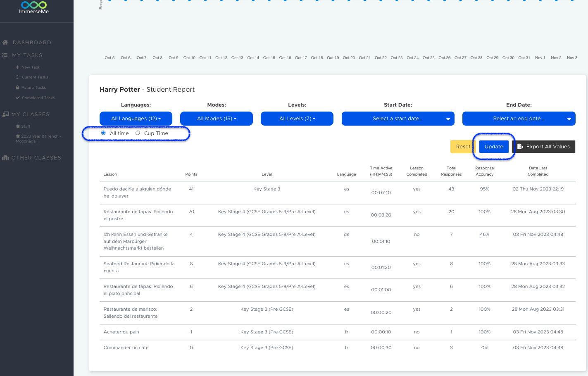Click the ImmerseMe infinity logo
Viewport: 588px width, 376px height.
pos(34,5)
